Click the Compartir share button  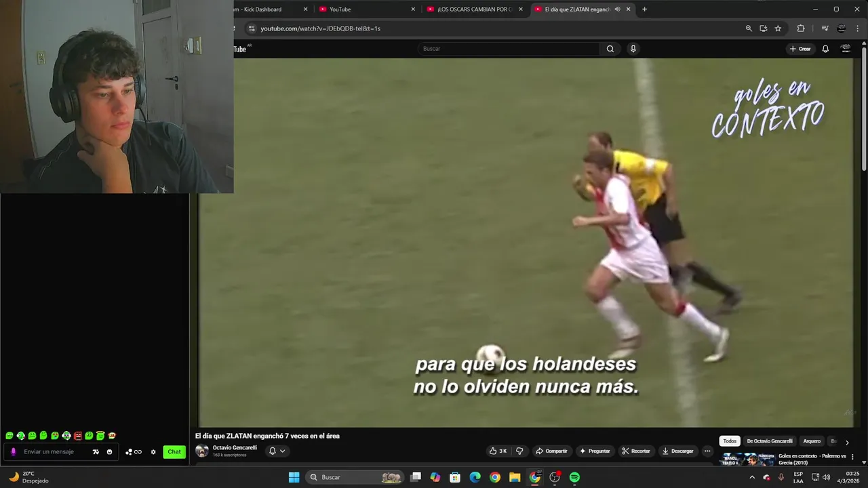pyautogui.click(x=551, y=451)
